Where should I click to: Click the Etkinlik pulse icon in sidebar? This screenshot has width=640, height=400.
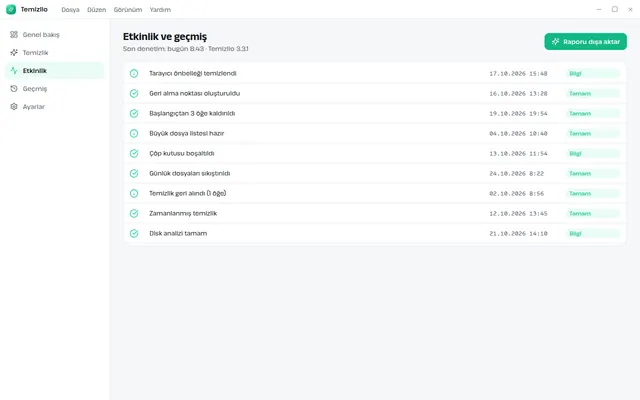click(14, 71)
